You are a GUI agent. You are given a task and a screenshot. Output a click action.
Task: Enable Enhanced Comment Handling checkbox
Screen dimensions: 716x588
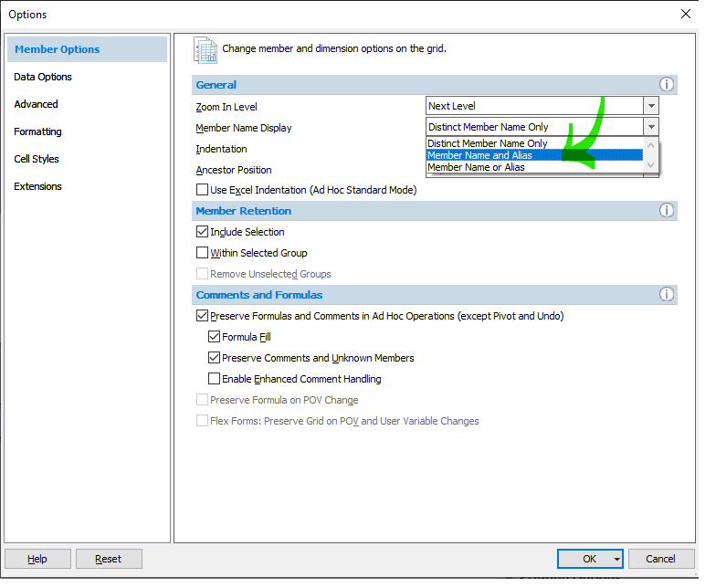coord(214,378)
